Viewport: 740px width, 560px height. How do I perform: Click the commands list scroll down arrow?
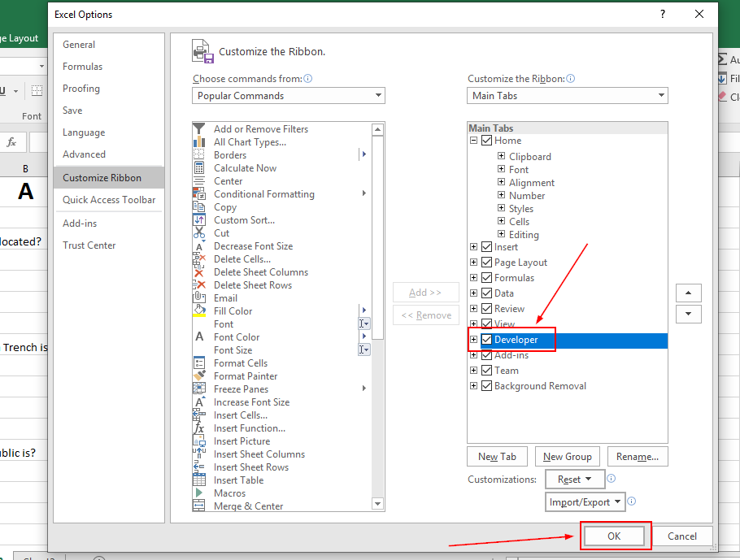377,504
